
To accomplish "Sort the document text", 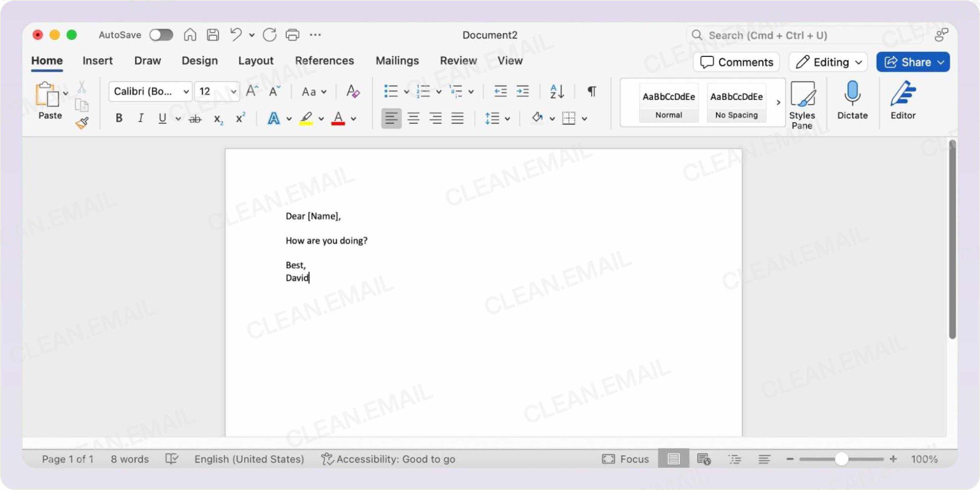I will point(556,91).
